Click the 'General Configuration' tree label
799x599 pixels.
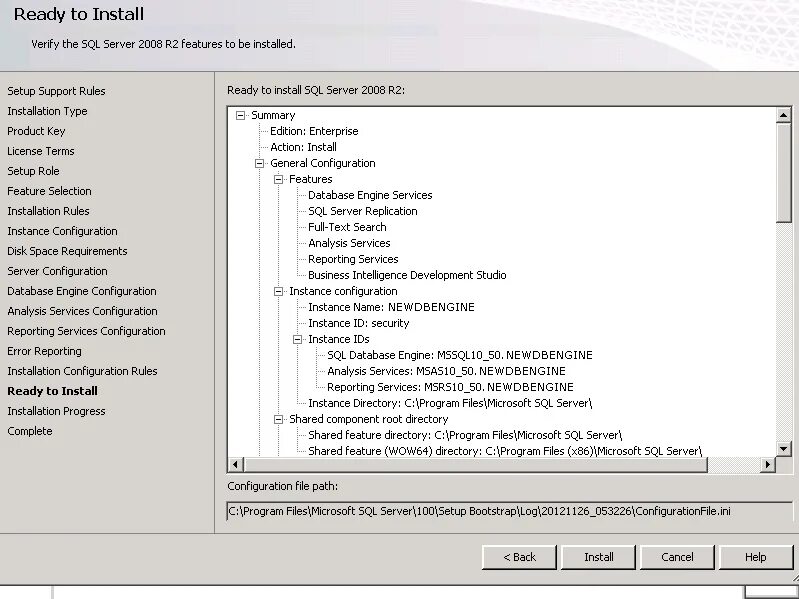point(323,164)
